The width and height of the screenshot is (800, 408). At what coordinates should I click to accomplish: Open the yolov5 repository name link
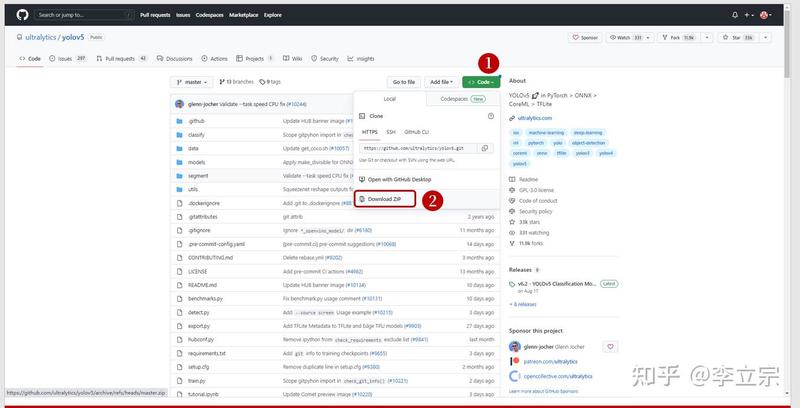[x=73, y=37]
